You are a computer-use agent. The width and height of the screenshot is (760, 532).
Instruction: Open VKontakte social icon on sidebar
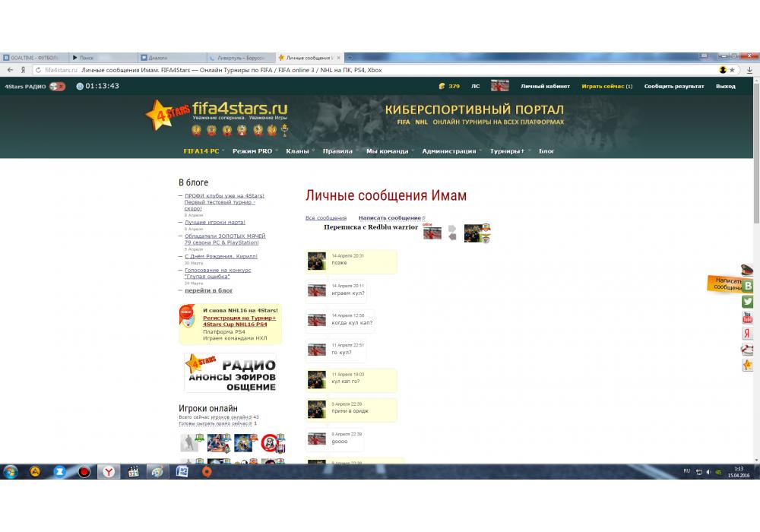pyautogui.click(x=747, y=286)
